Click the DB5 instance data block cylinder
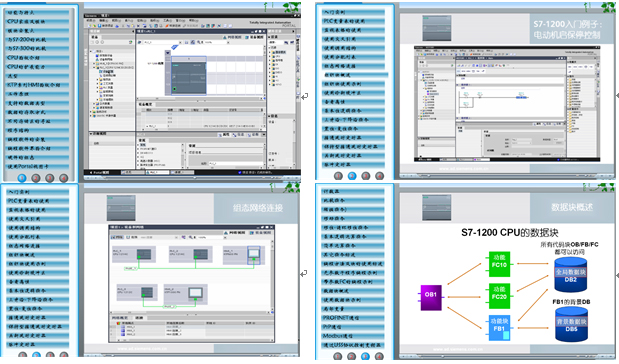619x364 pixels. (571, 325)
